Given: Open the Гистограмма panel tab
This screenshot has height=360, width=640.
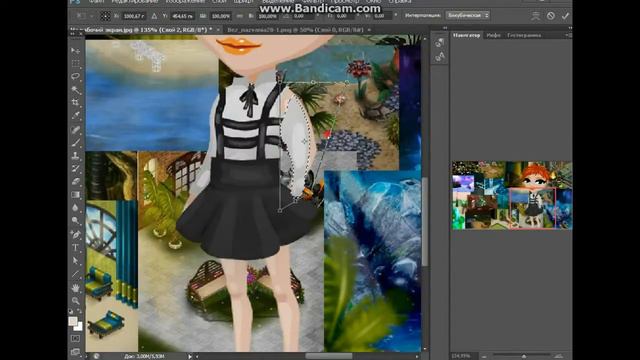Looking at the screenshot, I should point(524,36).
